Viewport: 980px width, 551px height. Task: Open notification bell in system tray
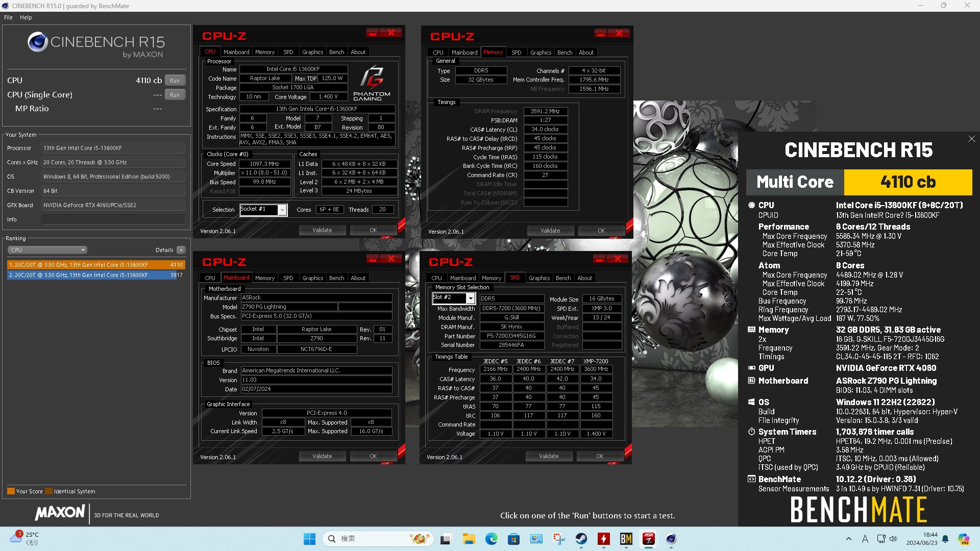tap(945, 539)
